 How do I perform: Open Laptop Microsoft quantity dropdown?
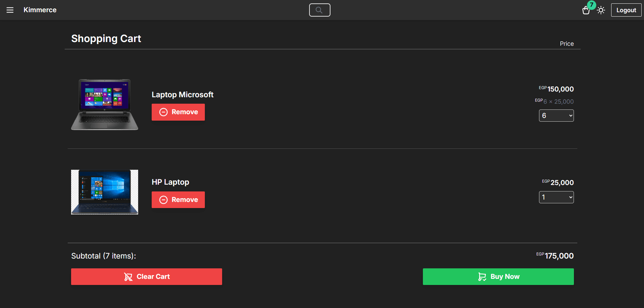pyautogui.click(x=556, y=116)
